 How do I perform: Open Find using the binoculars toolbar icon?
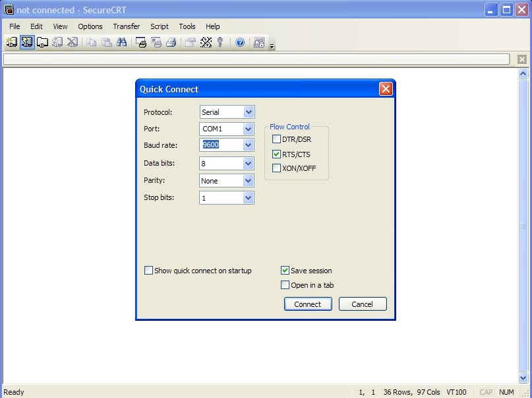tap(122, 42)
